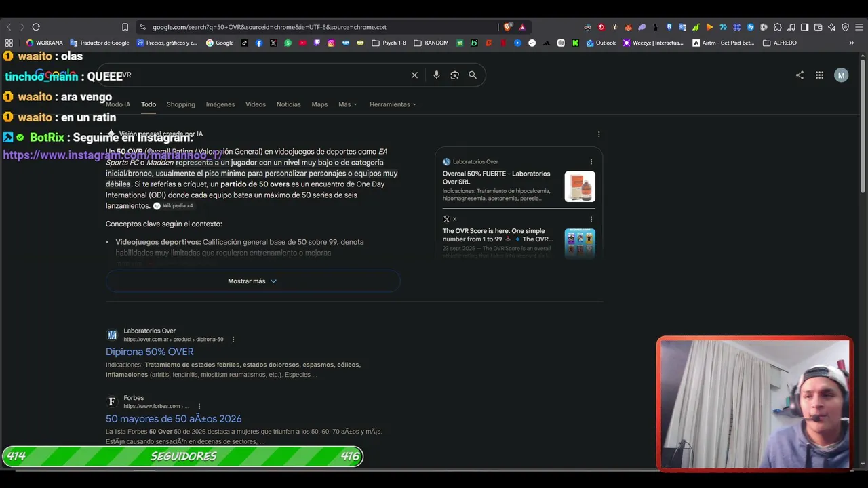Open the Outlook bookmark

tap(601, 43)
